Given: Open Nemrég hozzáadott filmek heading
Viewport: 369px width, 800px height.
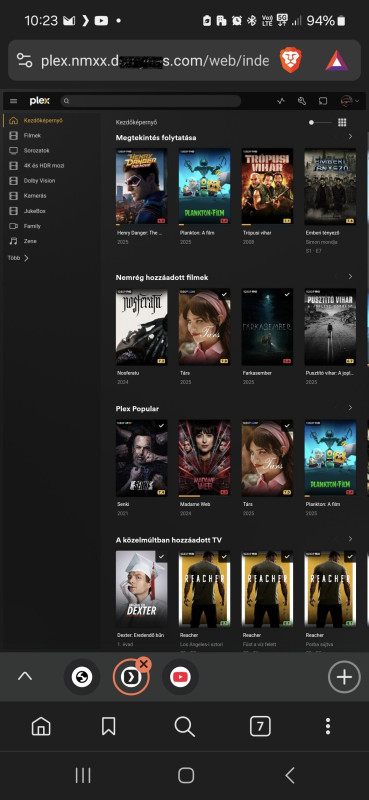Looking at the screenshot, I should [162, 277].
